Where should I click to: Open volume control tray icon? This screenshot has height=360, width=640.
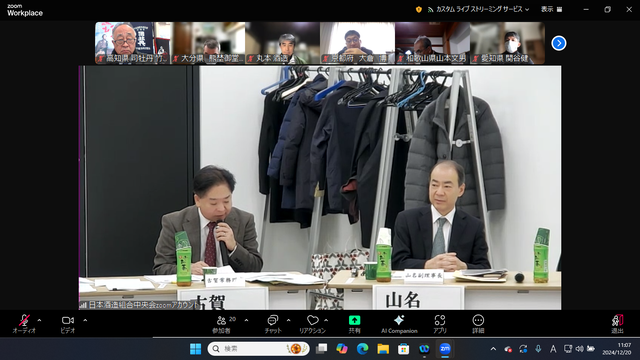(x=579, y=349)
